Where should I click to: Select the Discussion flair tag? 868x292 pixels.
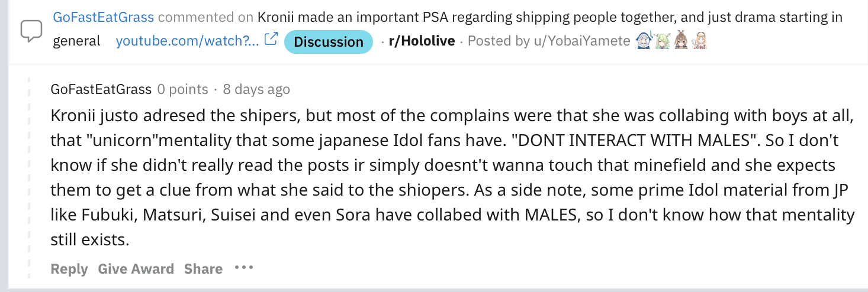click(329, 41)
